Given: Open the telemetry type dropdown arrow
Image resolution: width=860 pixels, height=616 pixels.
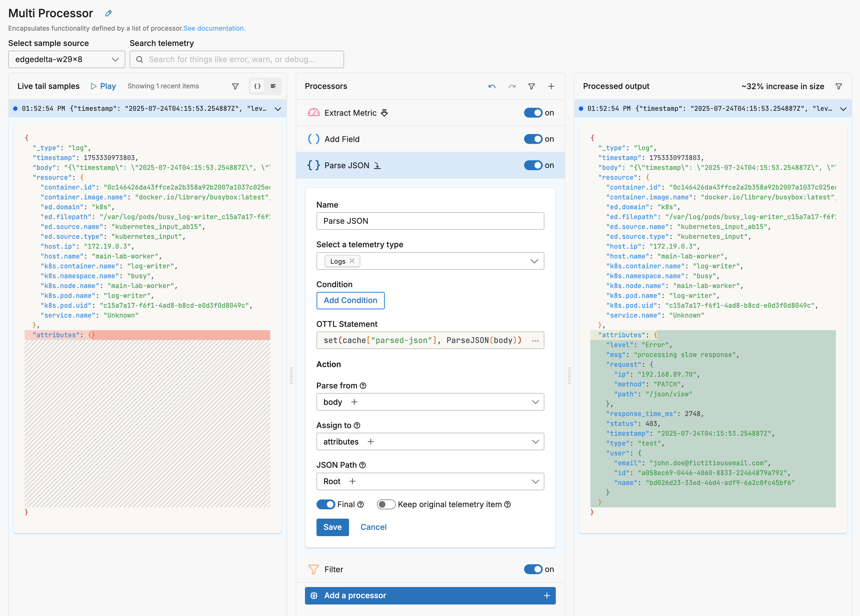Looking at the screenshot, I should click(535, 261).
